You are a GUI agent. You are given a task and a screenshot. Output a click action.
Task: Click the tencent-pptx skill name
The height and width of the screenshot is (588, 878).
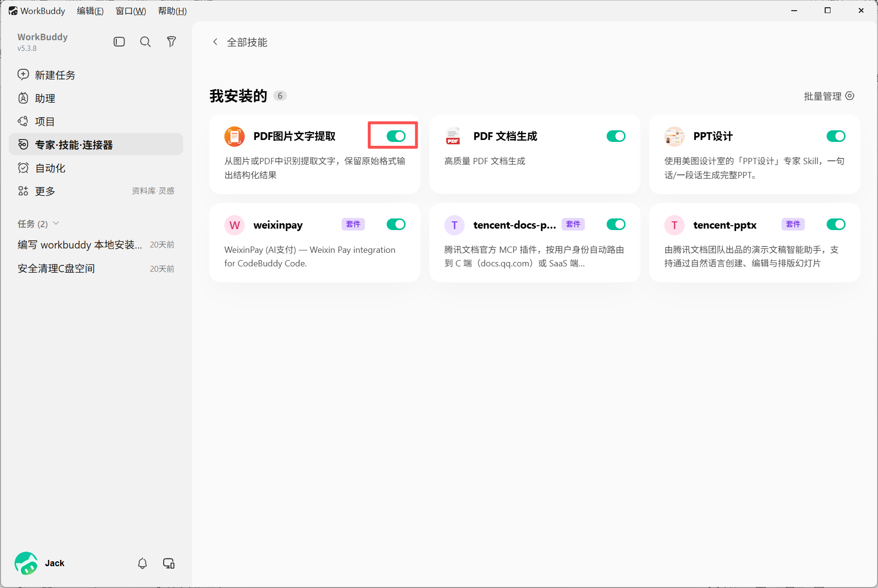click(725, 225)
